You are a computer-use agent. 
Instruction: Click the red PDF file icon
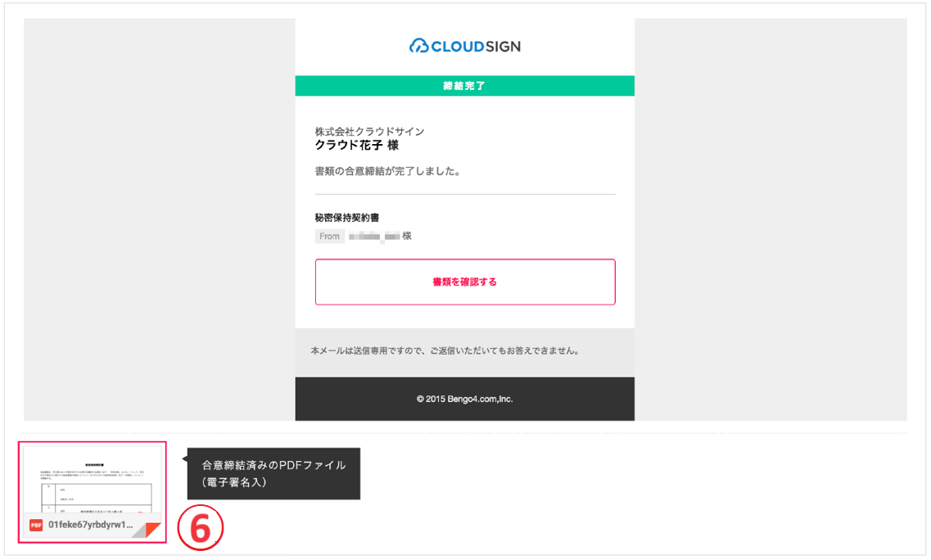pyautogui.click(x=36, y=525)
